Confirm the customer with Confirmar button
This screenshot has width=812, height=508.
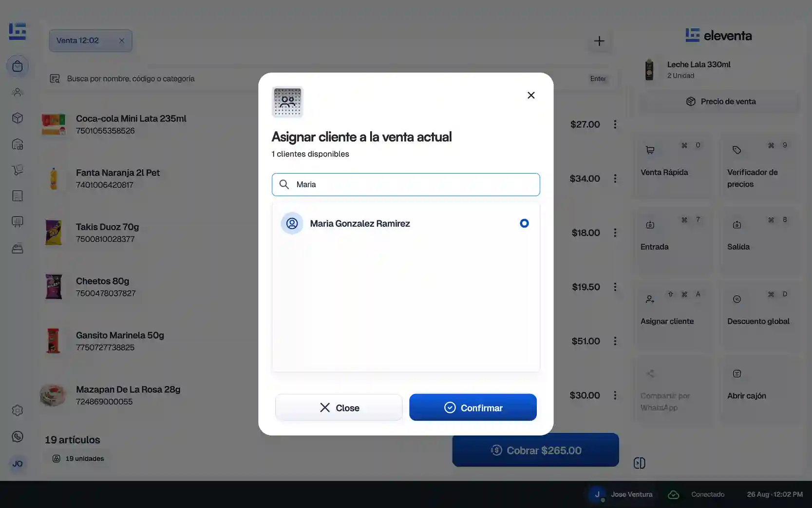click(473, 408)
